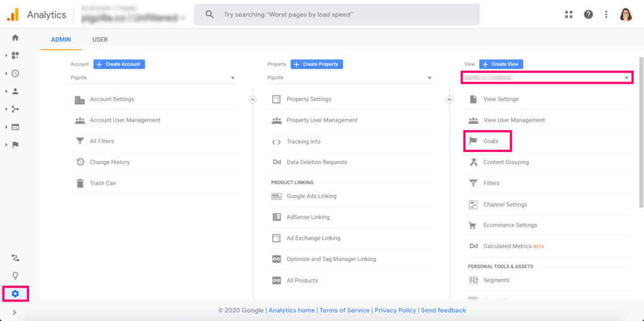
Task: Expand Realtime arrow in sidebar
Action: (x=7, y=73)
